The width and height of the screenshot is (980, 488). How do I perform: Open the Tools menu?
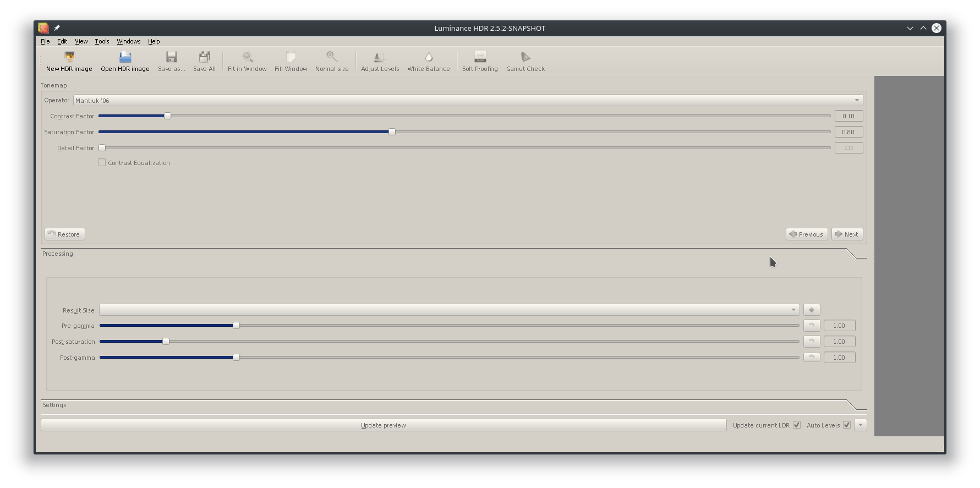pyautogui.click(x=102, y=41)
